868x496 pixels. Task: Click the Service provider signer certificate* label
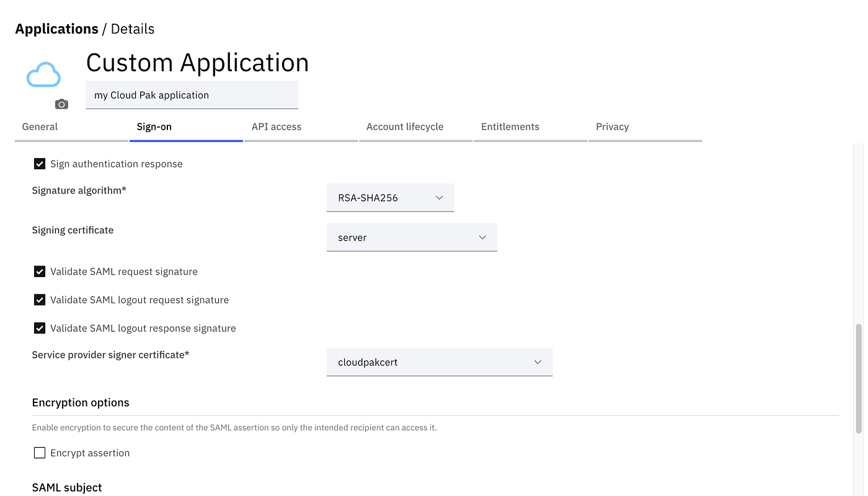(110, 355)
